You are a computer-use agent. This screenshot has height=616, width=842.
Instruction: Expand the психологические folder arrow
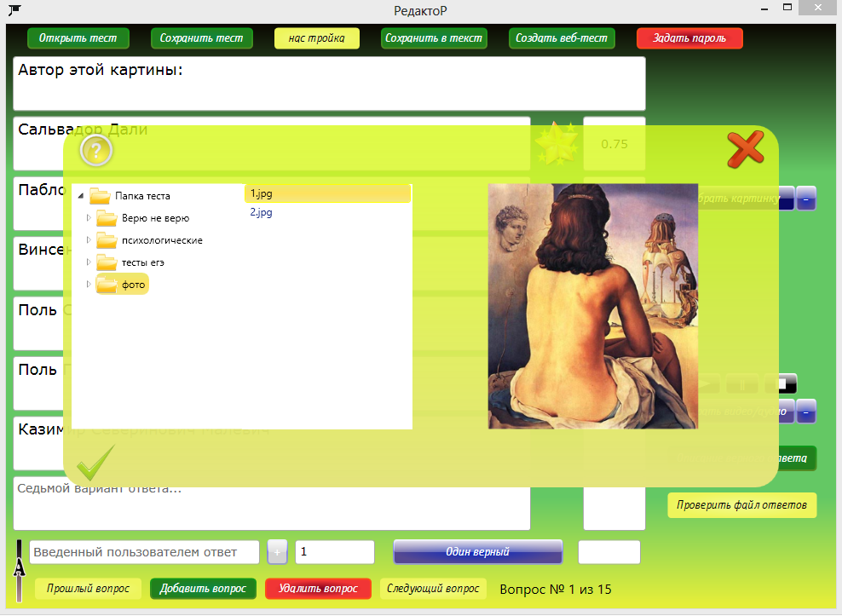89,240
